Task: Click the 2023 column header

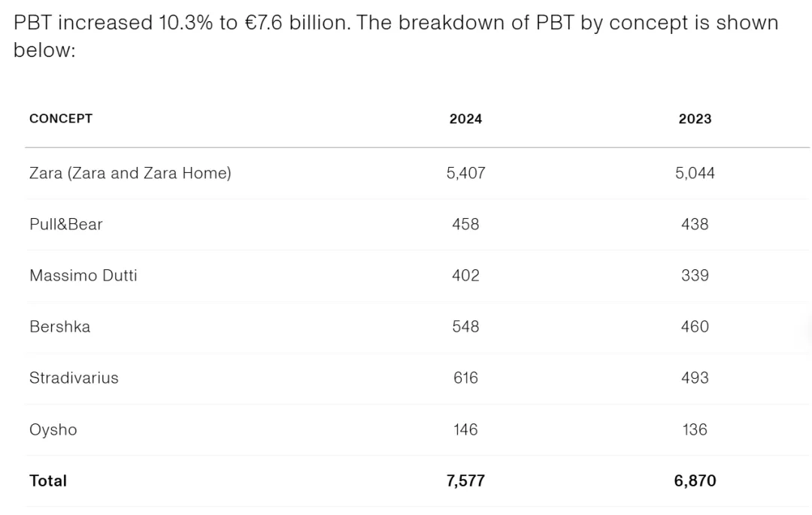Action: 695,119
